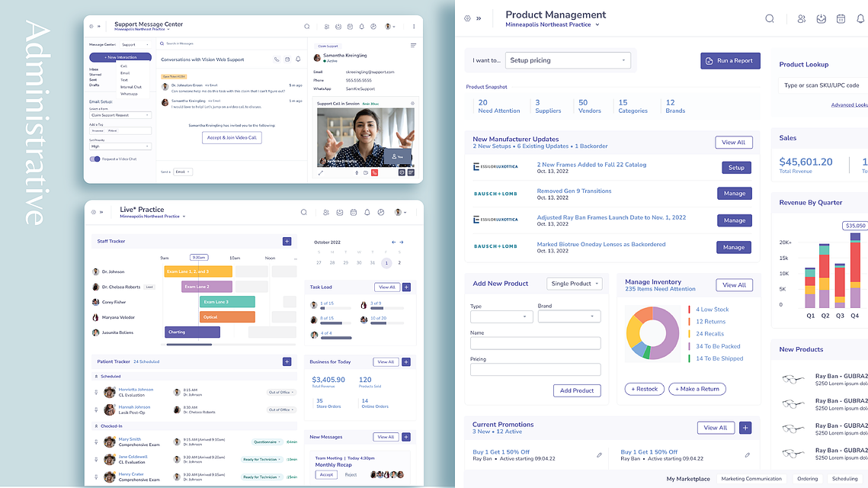Click the Product Lookup SKU/UPC code field

point(823,85)
